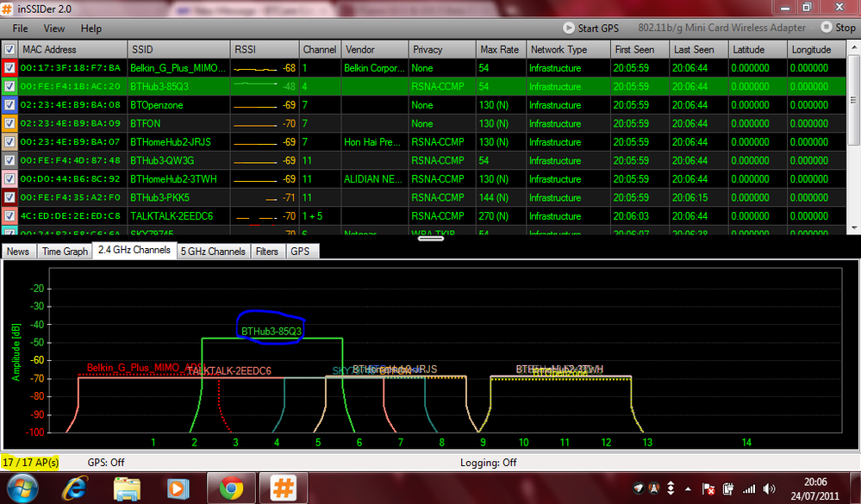
Task: Sort by Max Rate column header
Action: tap(501, 49)
